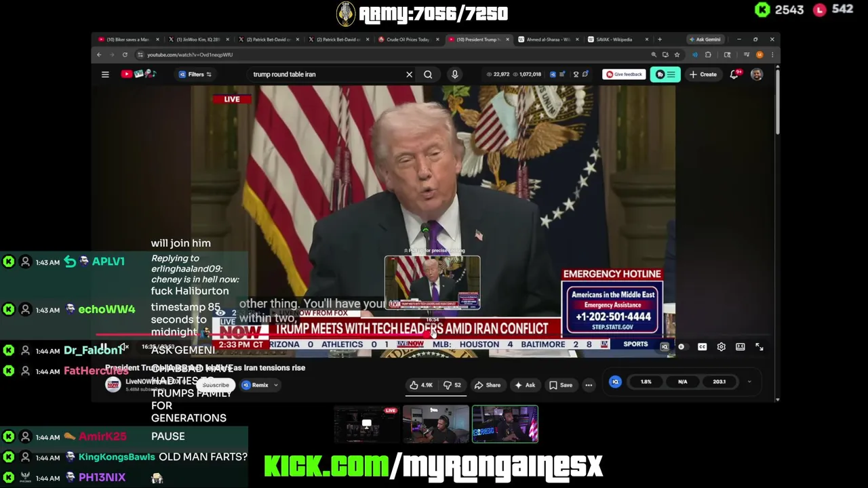Screen dimensions: 868x488
Task: Switch to Biker saves a Man browser tab
Action: pos(129,39)
